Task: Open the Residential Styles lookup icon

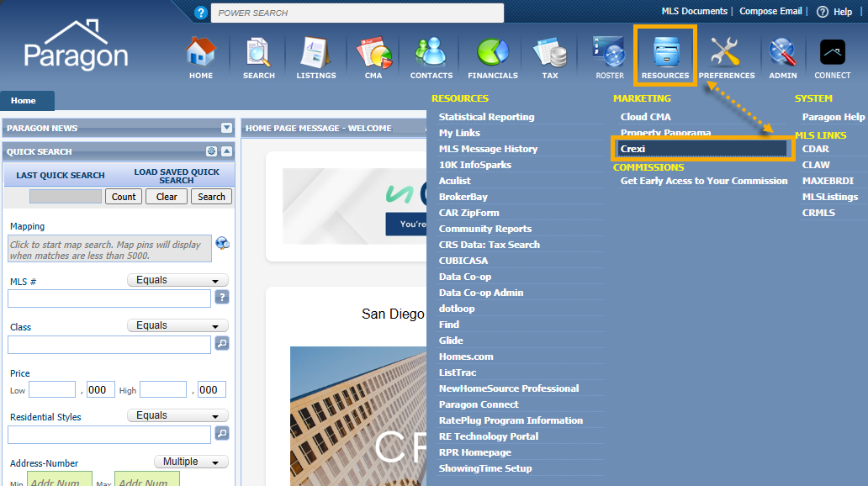Action: click(x=222, y=433)
